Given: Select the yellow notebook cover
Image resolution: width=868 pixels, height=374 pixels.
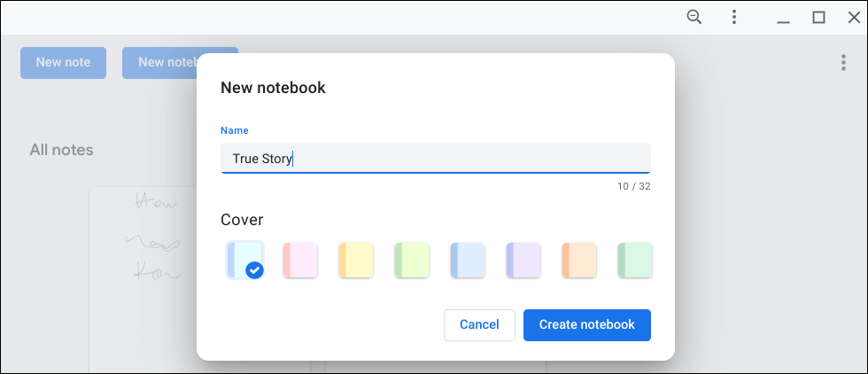Looking at the screenshot, I should pyautogui.click(x=356, y=260).
